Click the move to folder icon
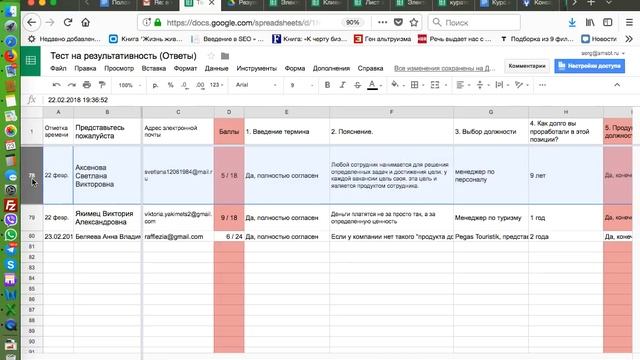This screenshot has height=360, width=640. tap(225, 56)
